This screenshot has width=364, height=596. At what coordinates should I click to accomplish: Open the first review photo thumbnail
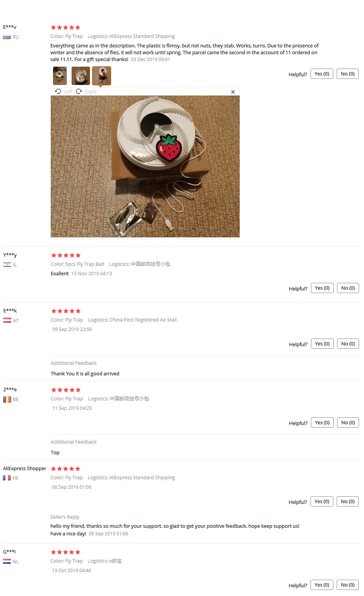(60, 76)
